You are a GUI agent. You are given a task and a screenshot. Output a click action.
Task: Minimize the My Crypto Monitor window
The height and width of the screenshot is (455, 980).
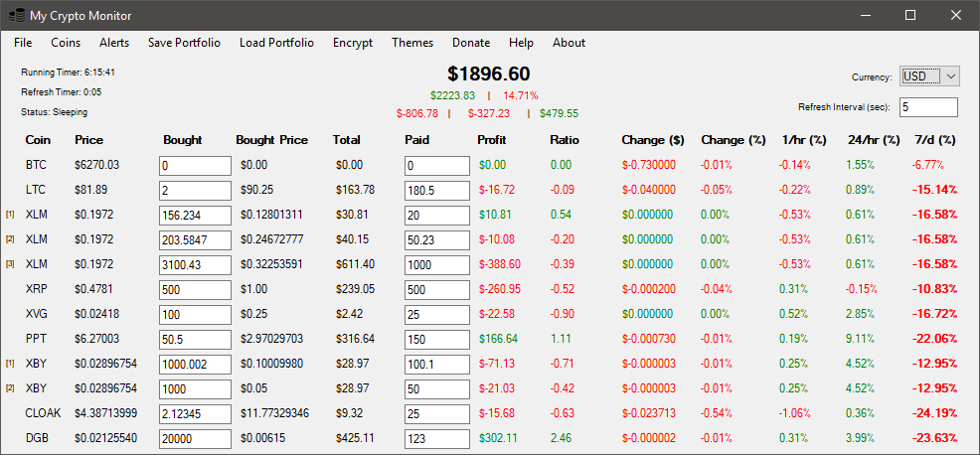pyautogui.click(x=867, y=15)
